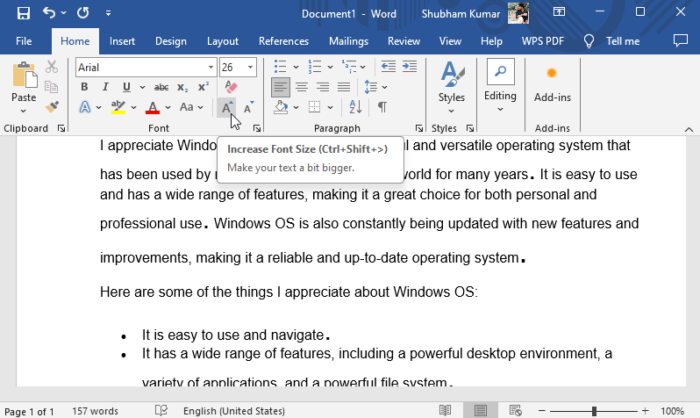This screenshot has width=700, height=418.
Task: Open font color dropdown arrow
Action: coord(168,107)
